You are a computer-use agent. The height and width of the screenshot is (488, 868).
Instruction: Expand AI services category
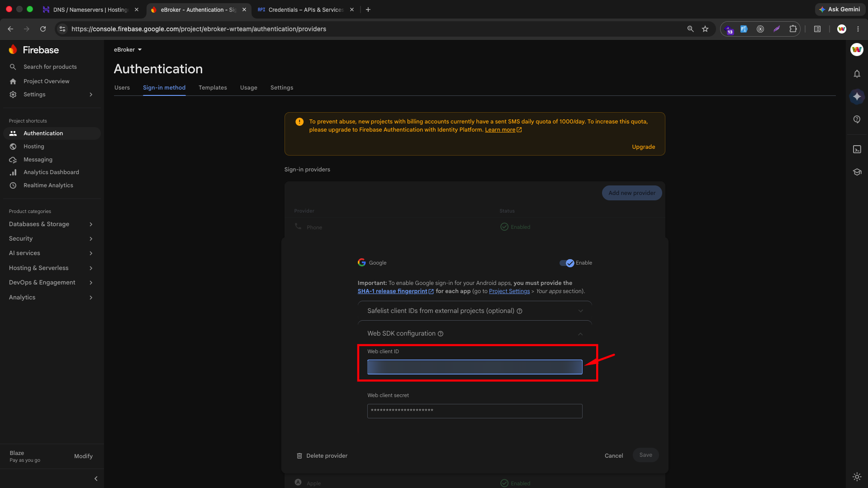[51, 253]
